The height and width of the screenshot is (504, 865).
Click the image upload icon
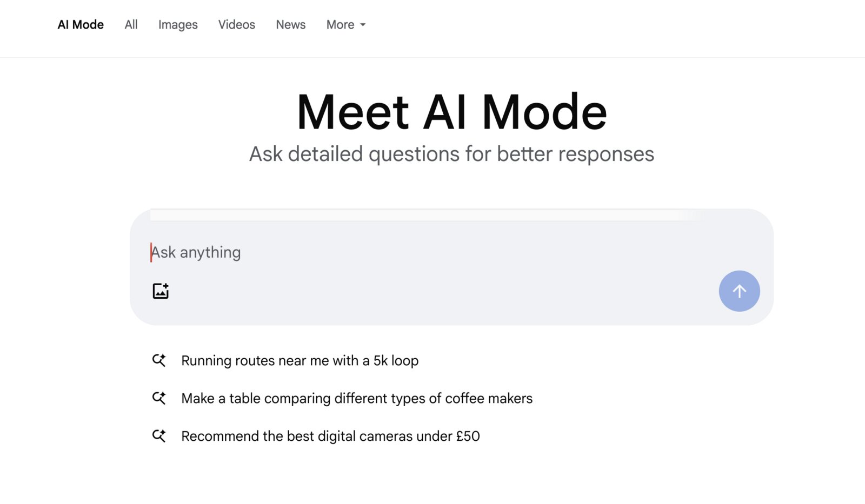pos(161,291)
